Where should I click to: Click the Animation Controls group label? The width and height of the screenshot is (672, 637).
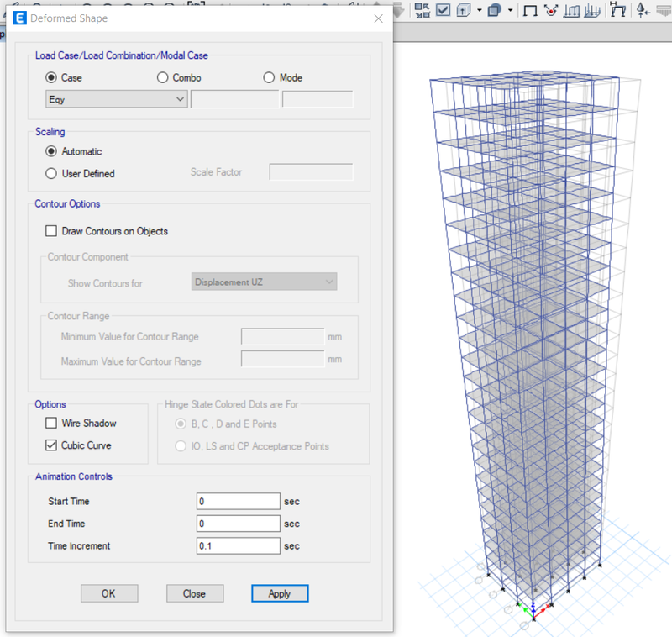tap(74, 476)
